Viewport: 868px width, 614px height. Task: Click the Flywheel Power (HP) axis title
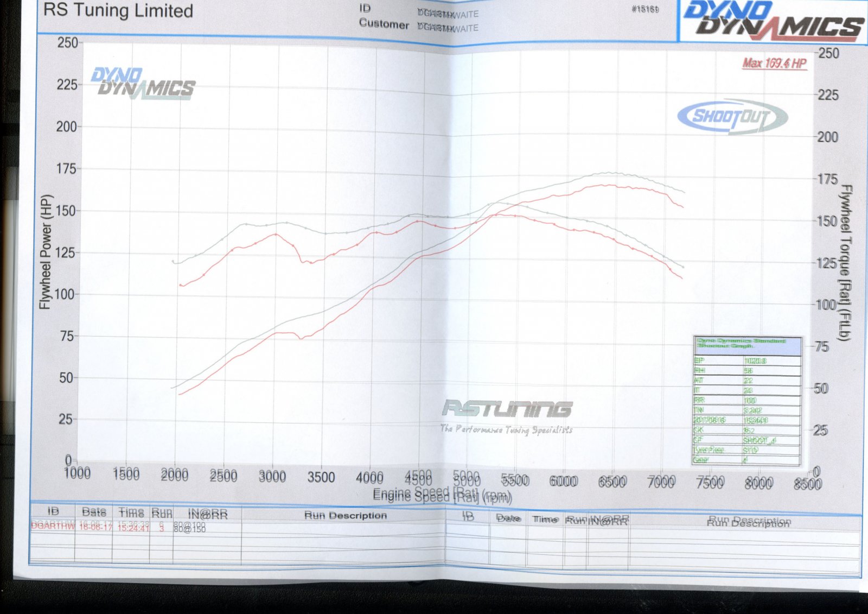45,251
